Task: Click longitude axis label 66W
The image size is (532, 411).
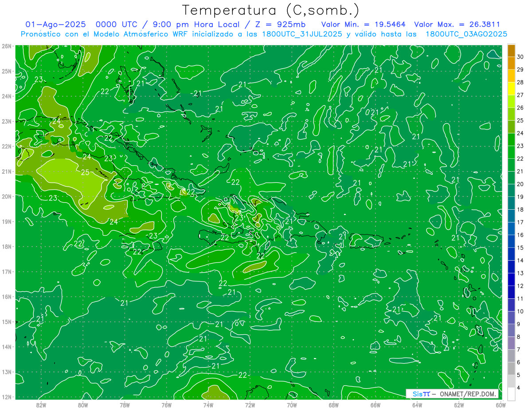Action: pyautogui.click(x=376, y=405)
